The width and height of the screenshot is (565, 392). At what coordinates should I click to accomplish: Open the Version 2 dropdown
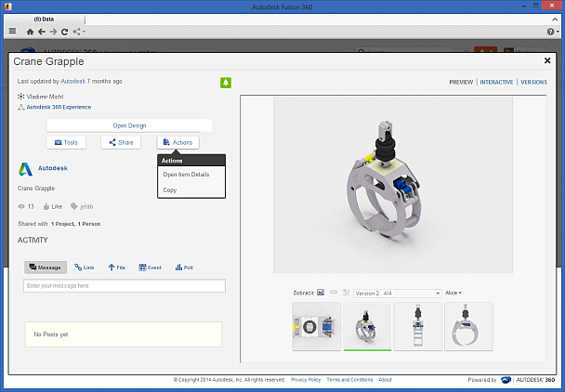pyautogui.click(x=398, y=294)
